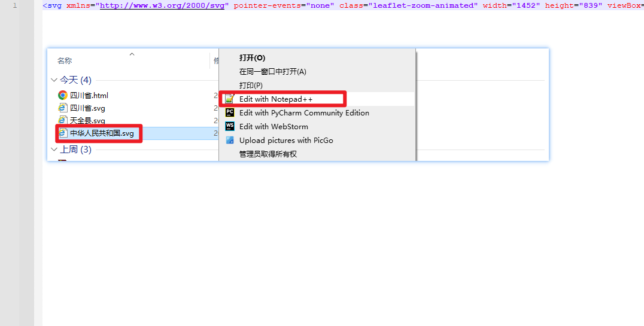Click the sort arrow above the 名称 column
The width and height of the screenshot is (644, 326).
click(132, 54)
